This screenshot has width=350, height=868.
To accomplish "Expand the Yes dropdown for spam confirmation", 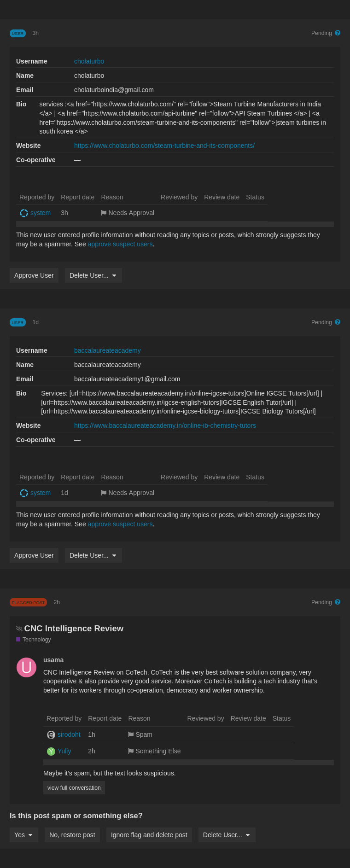I will click(x=23, y=835).
